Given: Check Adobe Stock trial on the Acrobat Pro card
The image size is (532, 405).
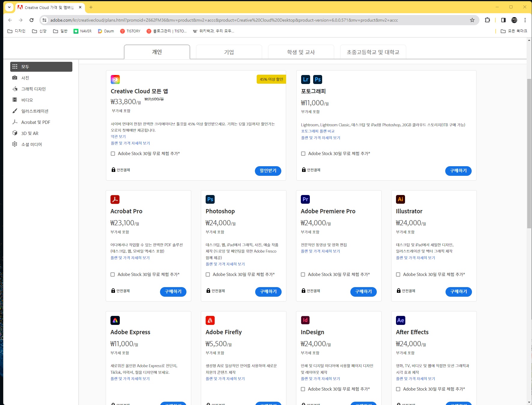Looking at the screenshot, I should pos(113,274).
